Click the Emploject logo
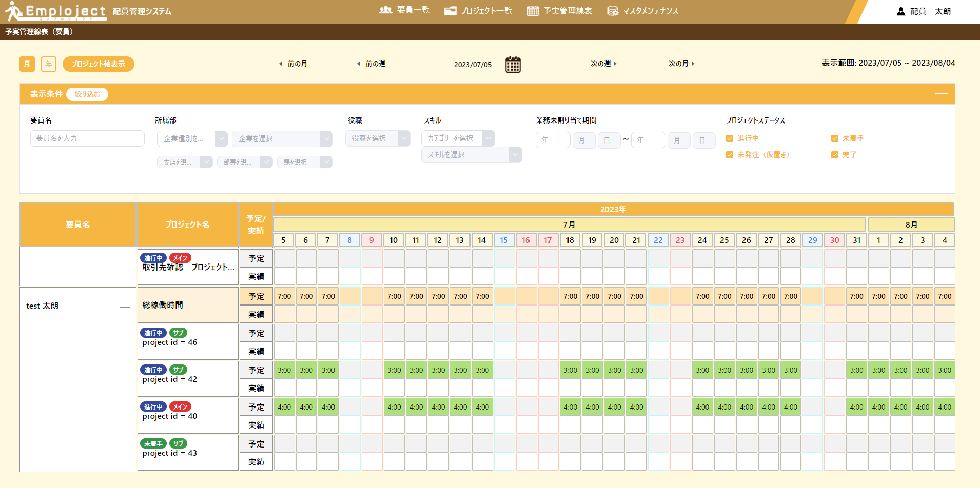 55,11
